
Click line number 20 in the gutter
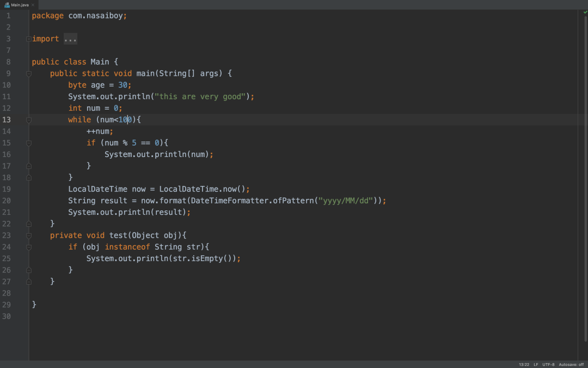7,200
